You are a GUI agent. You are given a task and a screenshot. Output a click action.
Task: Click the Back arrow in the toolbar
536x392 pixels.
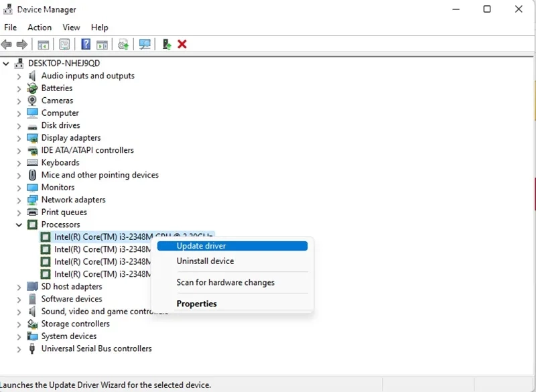pos(7,44)
